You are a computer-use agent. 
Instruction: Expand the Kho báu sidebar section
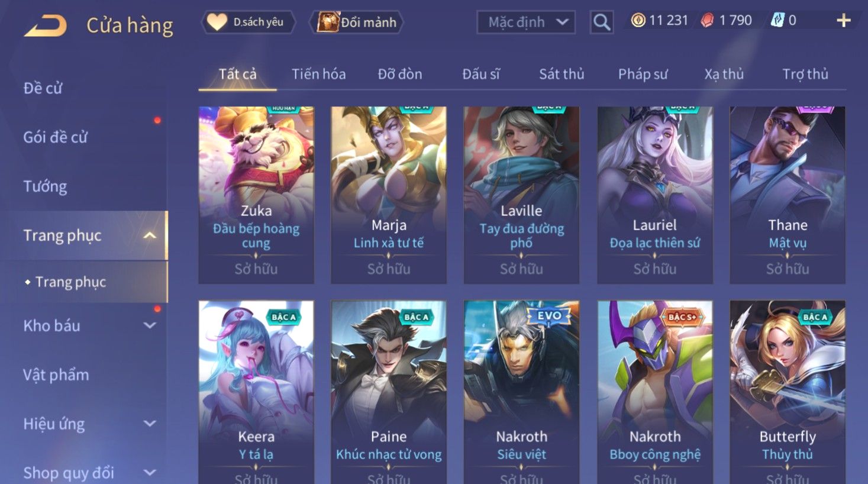(150, 325)
